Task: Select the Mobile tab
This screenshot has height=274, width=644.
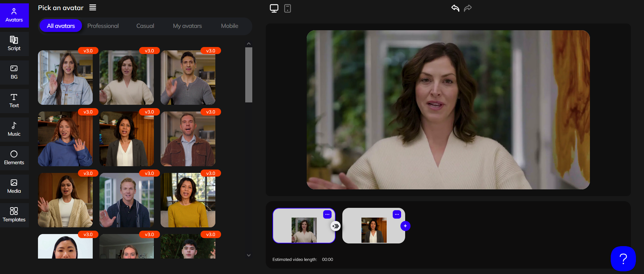Action: click(230, 26)
